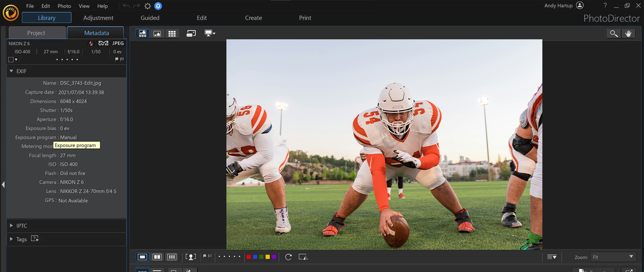This screenshot has height=272, width=644.
Task: Select the viewer only mode icon
Action: (x=157, y=33)
